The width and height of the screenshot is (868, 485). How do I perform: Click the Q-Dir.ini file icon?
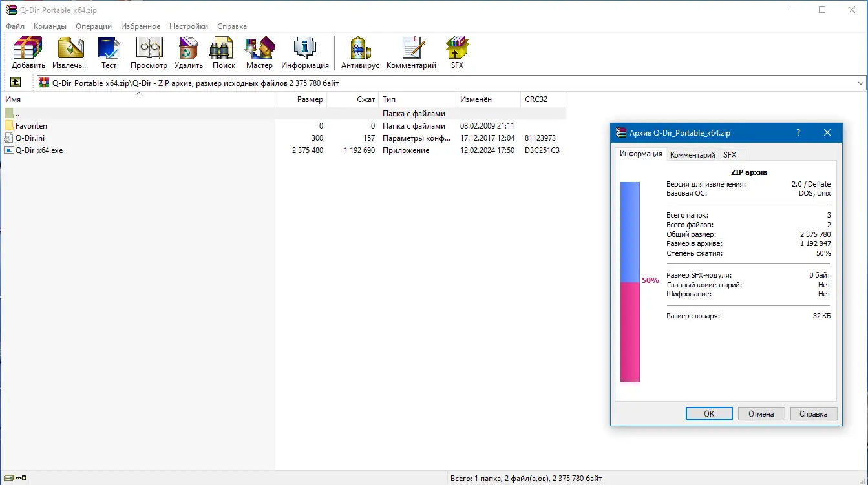[x=9, y=138]
